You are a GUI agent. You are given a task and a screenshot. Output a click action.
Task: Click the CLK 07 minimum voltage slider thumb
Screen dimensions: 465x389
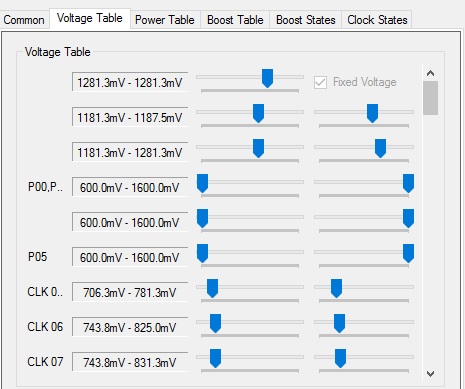(x=215, y=359)
